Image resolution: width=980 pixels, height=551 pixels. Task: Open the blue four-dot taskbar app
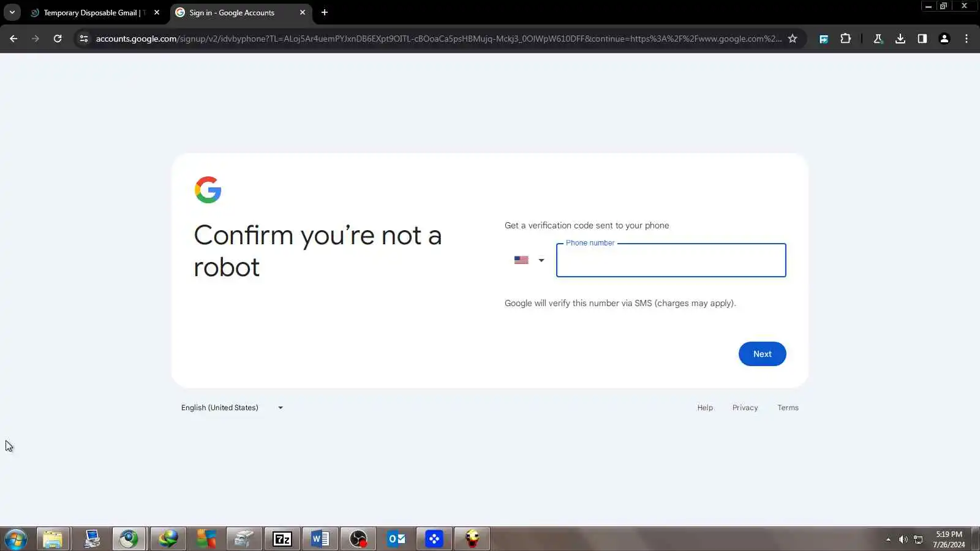(434, 539)
